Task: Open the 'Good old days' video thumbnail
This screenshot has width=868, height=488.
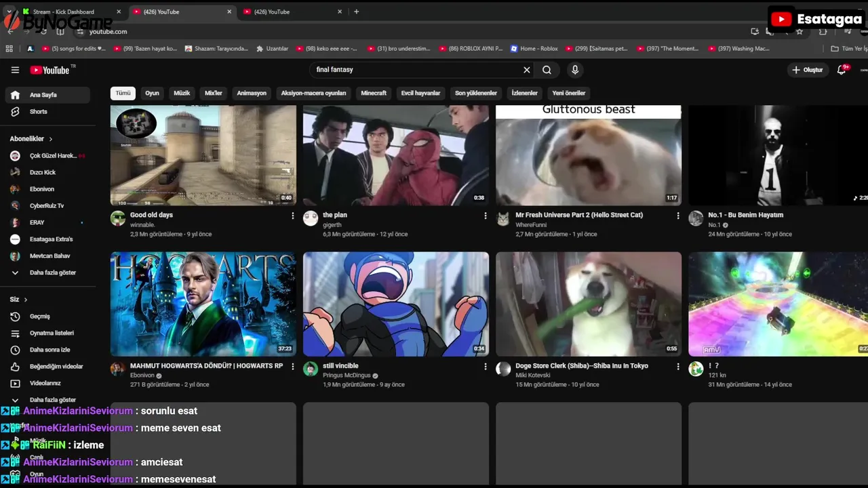Action: point(203,155)
